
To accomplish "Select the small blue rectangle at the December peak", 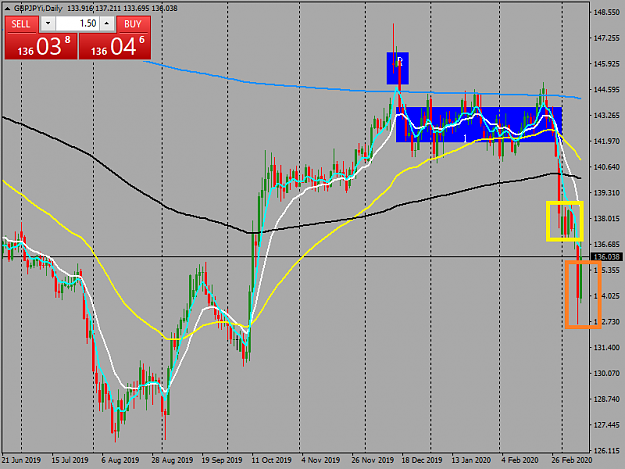I will pyautogui.click(x=397, y=68).
